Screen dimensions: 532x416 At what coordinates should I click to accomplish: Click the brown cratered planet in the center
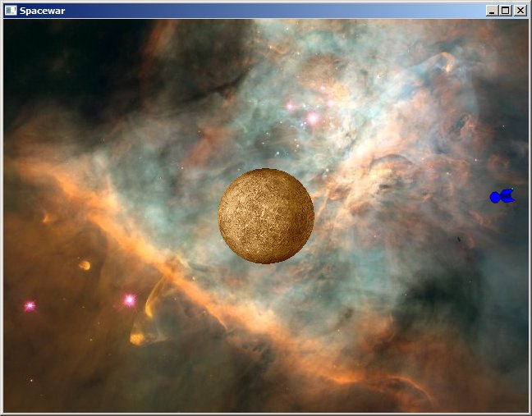pos(266,216)
